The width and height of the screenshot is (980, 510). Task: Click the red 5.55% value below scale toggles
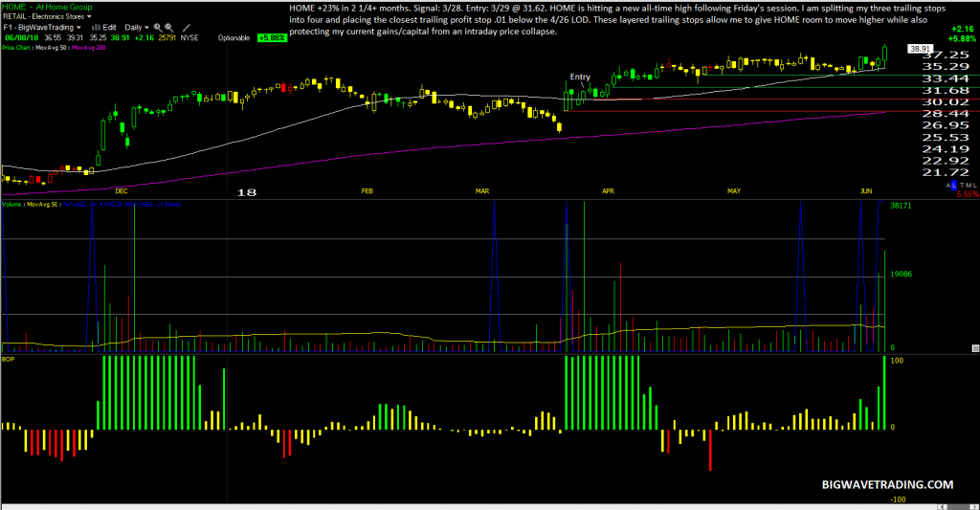968,194
